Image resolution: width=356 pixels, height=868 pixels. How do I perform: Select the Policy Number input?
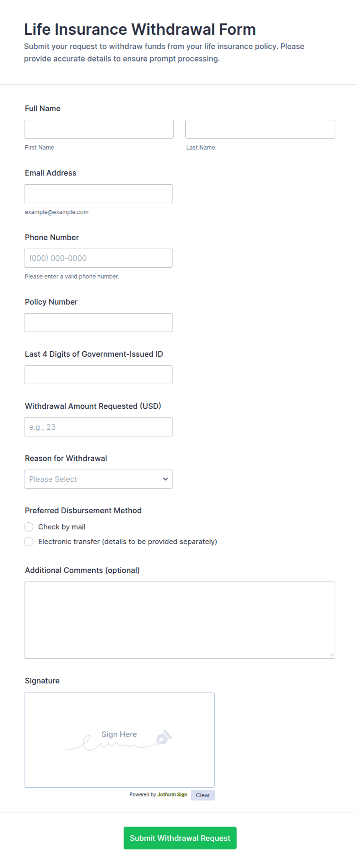click(x=98, y=323)
